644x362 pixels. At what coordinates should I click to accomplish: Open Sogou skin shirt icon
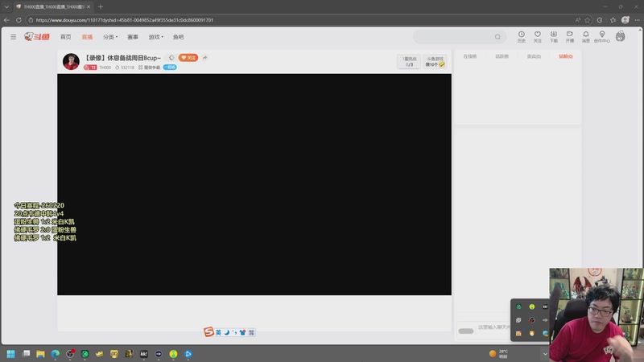242,332
